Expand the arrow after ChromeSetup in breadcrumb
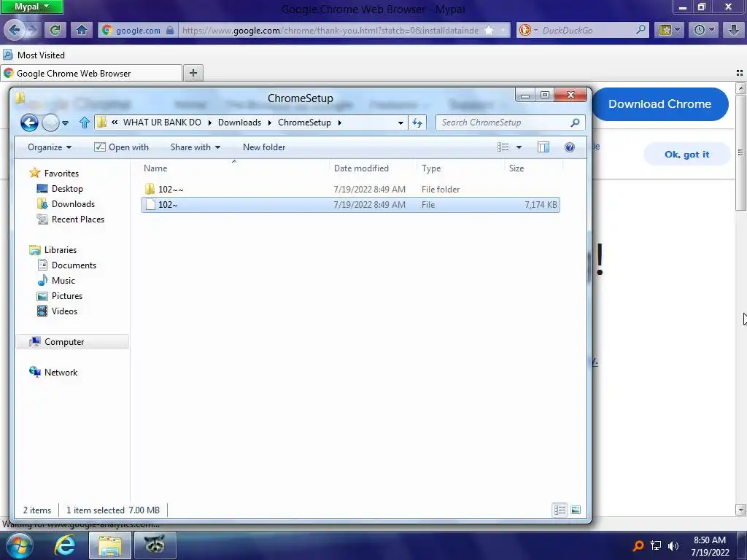 [340, 122]
